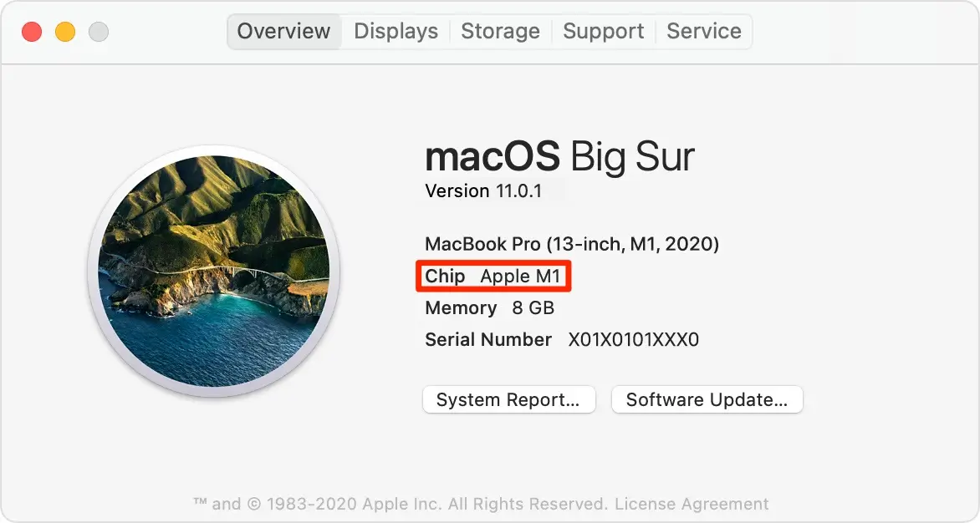Click the Memory 8 GB line
980x523 pixels.
[489, 307]
